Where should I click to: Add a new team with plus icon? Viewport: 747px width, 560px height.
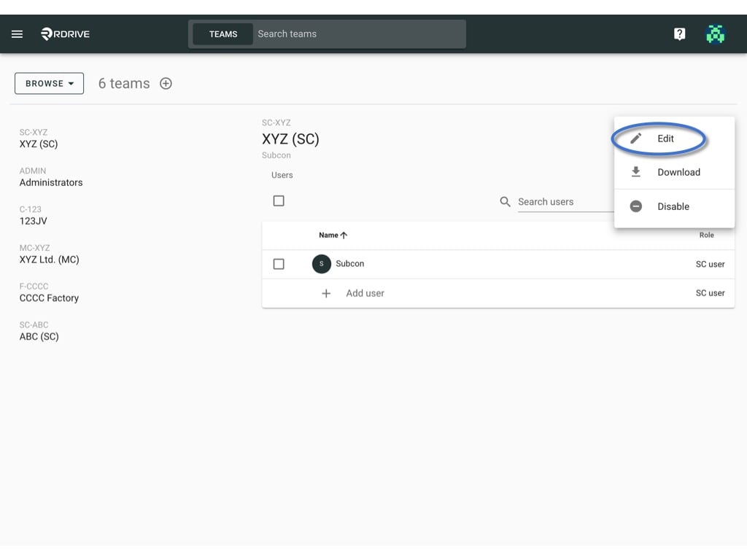coord(166,83)
